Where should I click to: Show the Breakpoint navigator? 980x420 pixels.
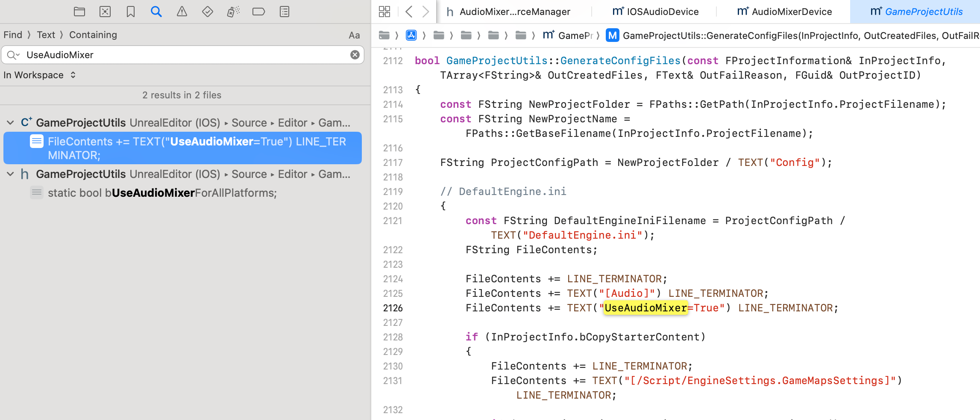pos(259,12)
